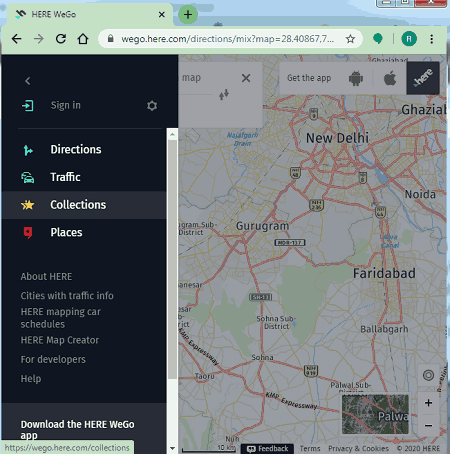This screenshot has width=450, height=454.
Task: Go back in browser
Action: coord(17,39)
